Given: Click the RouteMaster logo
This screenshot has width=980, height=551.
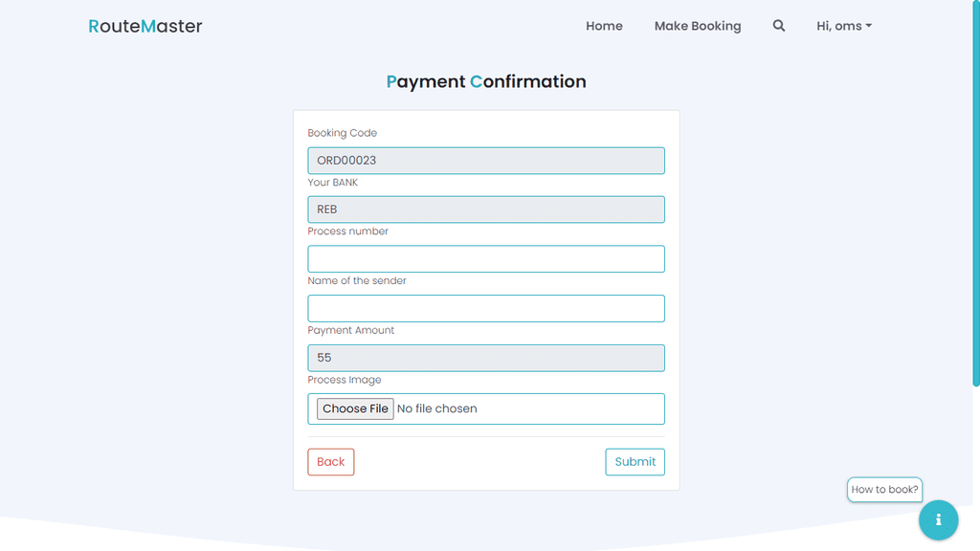Looking at the screenshot, I should [x=145, y=26].
